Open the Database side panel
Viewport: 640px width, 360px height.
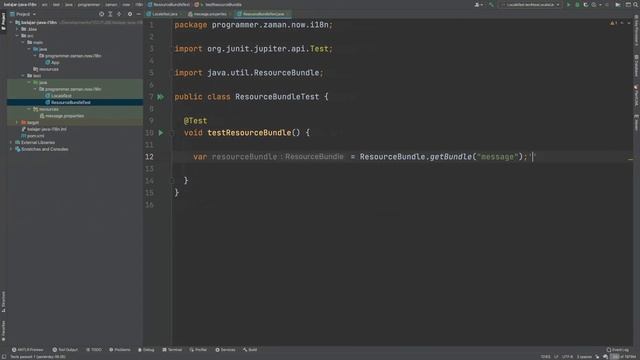click(x=636, y=65)
